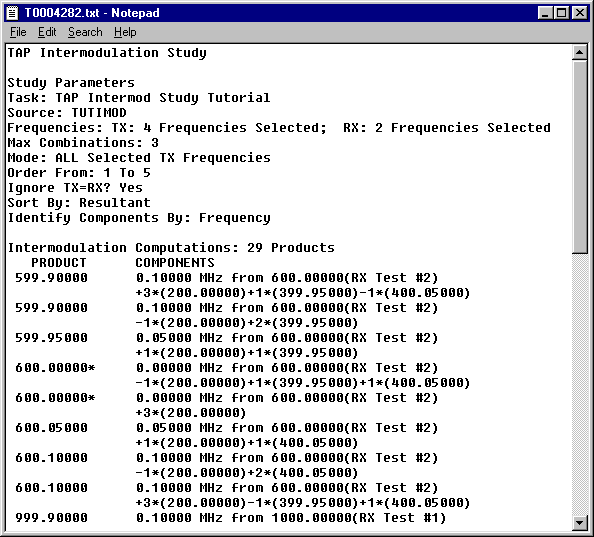594x537 pixels.
Task: Open the Help menu
Action: point(125,32)
